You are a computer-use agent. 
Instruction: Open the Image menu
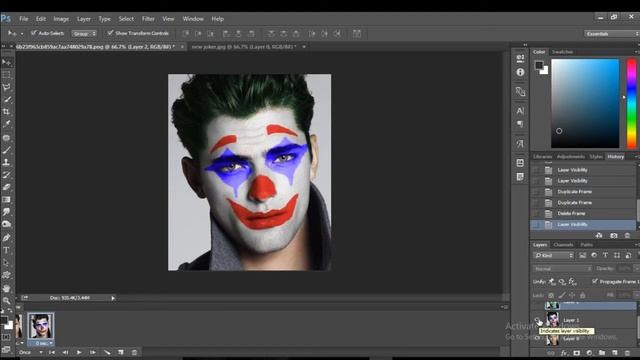[x=61, y=19]
